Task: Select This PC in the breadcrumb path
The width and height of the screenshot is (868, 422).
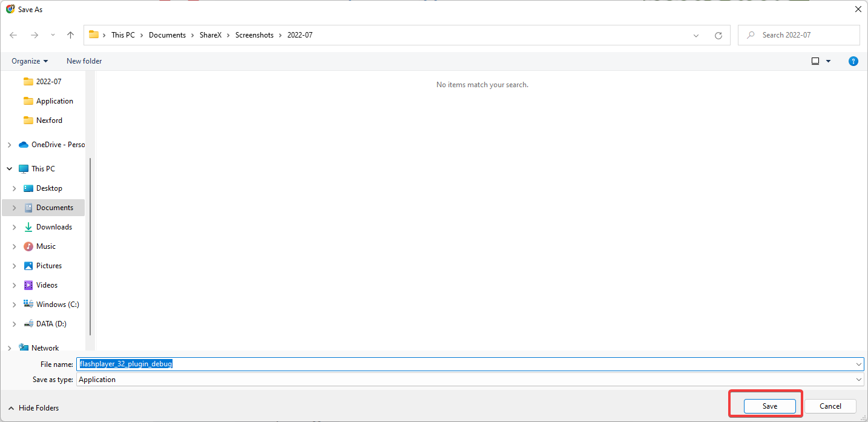Action: click(x=123, y=35)
